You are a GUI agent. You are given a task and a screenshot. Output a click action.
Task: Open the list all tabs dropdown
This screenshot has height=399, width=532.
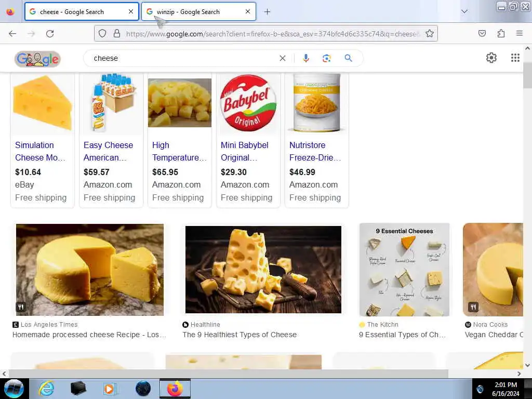(464, 11)
